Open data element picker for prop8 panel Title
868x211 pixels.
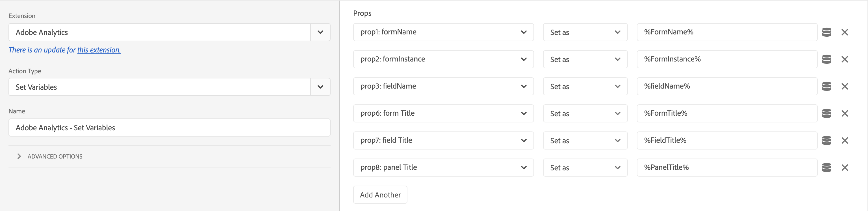click(826, 168)
